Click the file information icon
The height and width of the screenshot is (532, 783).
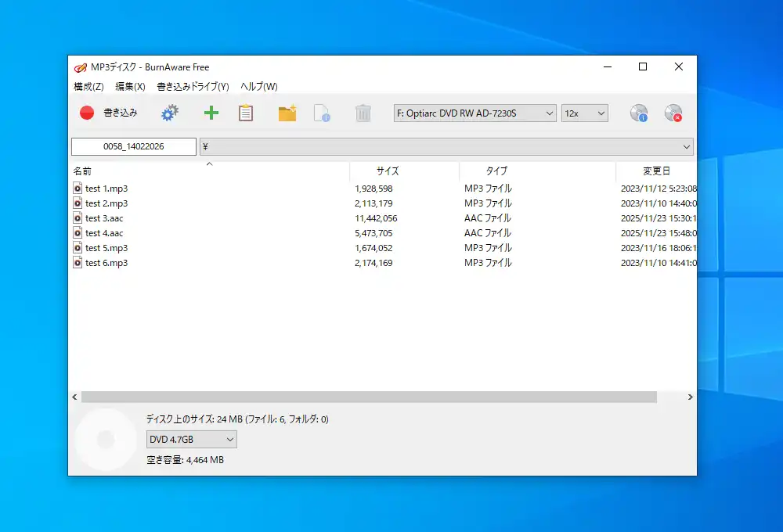click(x=323, y=113)
